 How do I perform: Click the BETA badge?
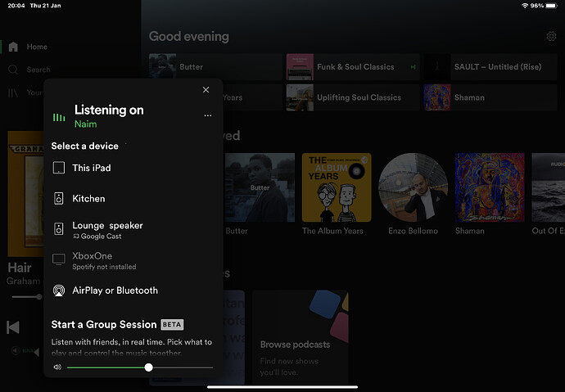point(172,324)
